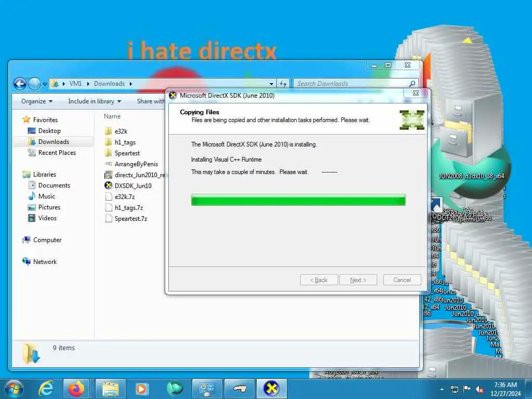Click the Explorer forward navigation arrow

coord(34,84)
